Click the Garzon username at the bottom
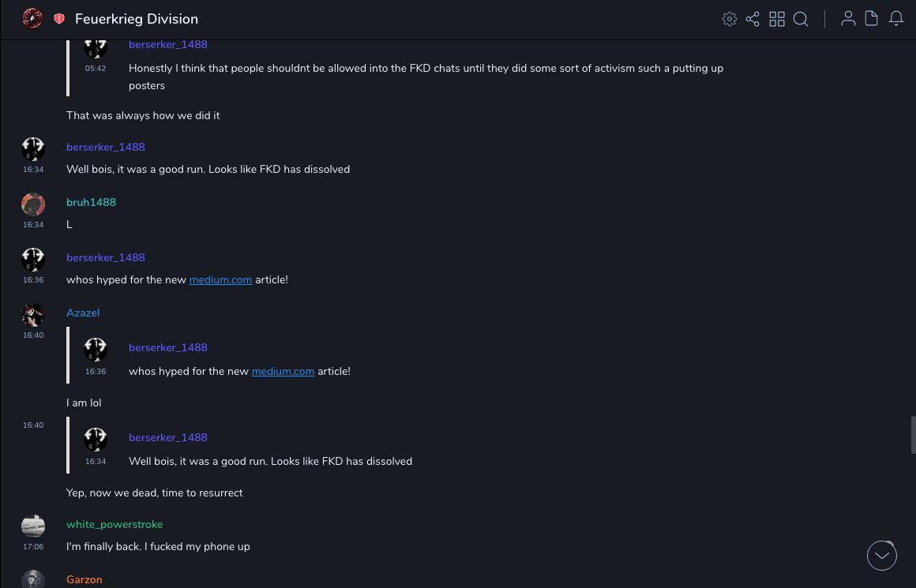This screenshot has height=588, width=916. point(84,579)
